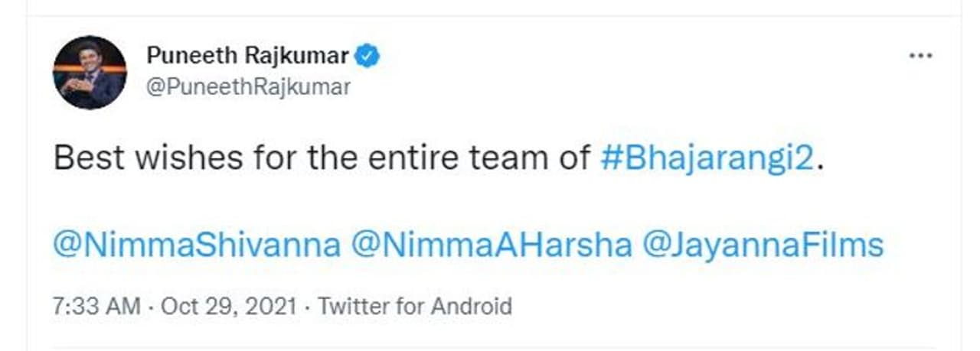Click blank space between tweet text and mentions
Screen dimensions: 980x351
click(459, 201)
